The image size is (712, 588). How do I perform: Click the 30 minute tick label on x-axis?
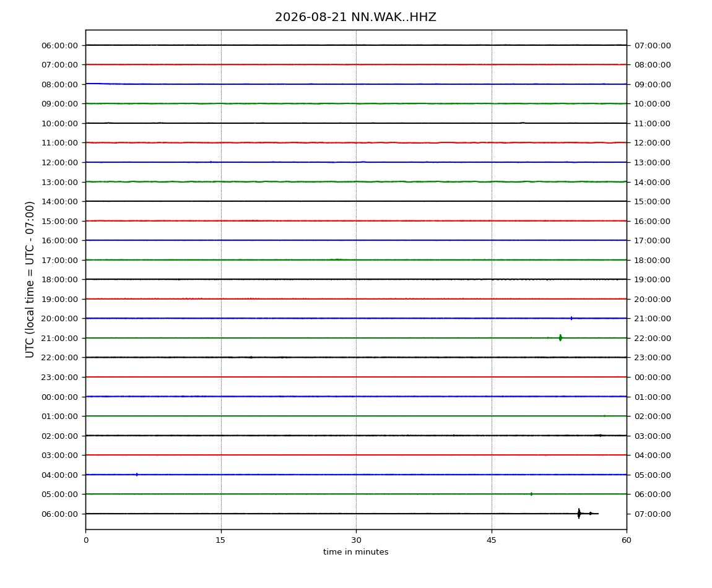click(x=356, y=540)
